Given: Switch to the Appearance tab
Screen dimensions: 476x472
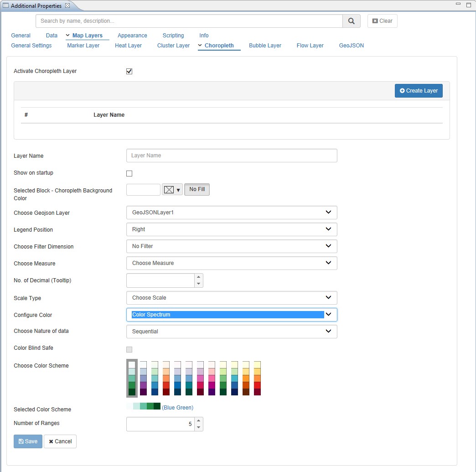Looking at the screenshot, I should 132,36.
